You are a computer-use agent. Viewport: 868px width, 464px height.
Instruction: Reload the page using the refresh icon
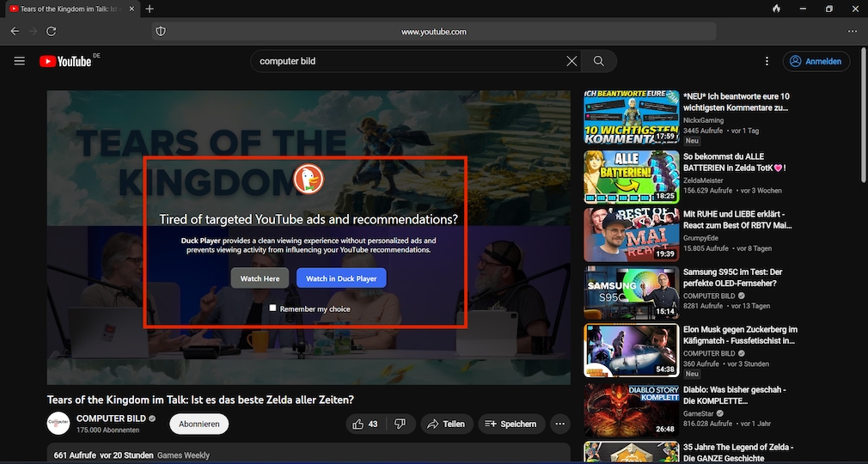[52, 31]
